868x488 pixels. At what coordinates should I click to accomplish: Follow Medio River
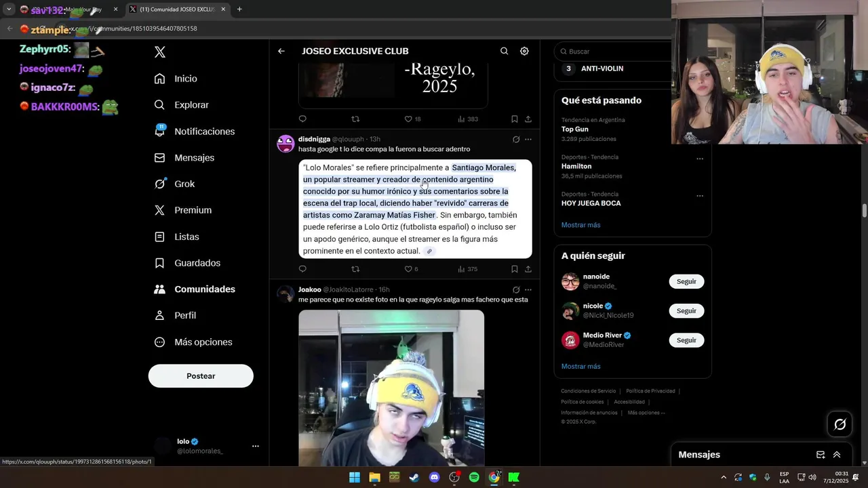(x=686, y=340)
